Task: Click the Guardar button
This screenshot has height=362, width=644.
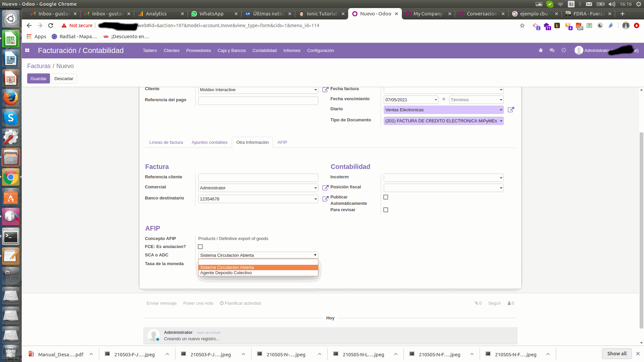Action: click(x=39, y=78)
